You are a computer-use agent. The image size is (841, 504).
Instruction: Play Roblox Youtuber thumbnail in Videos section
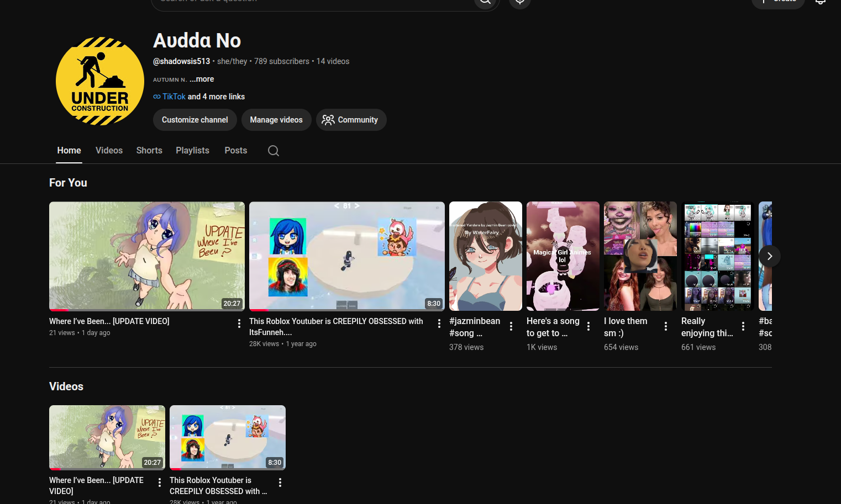coord(228,438)
